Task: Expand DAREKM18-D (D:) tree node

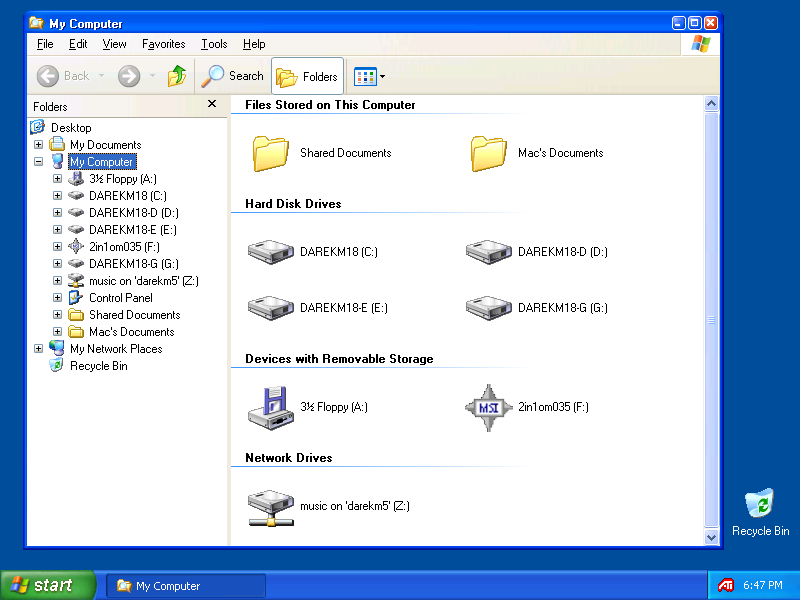Action: pyautogui.click(x=57, y=212)
